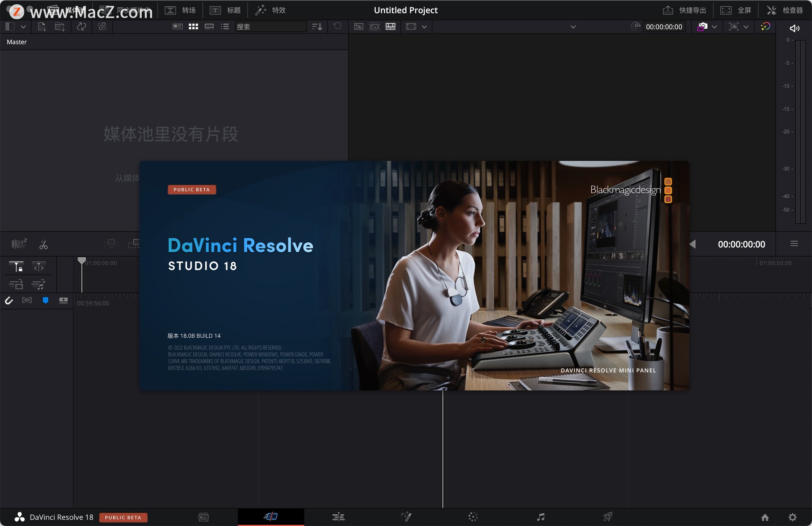The width and height of the screenshot is (812, 526).
Task: Click the audio trim waveform icon
Action: tap(27, 300)
